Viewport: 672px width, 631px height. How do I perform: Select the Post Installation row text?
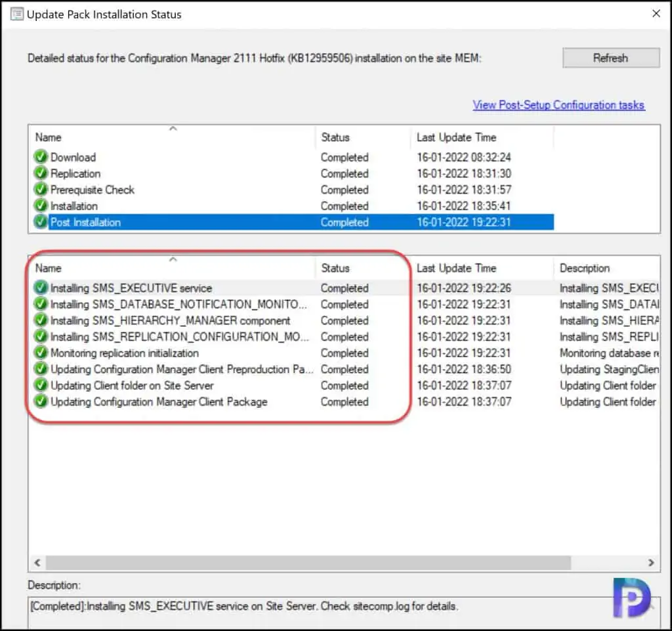point(86,223)
